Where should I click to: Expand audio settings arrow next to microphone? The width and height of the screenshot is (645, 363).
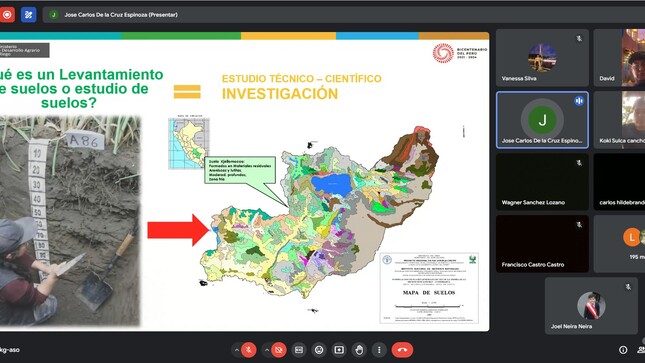tap(237, 350)
